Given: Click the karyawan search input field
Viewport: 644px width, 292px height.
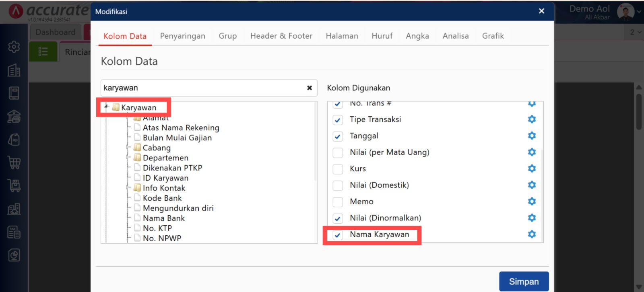Looking at the screenshot, I should [202, 88].
